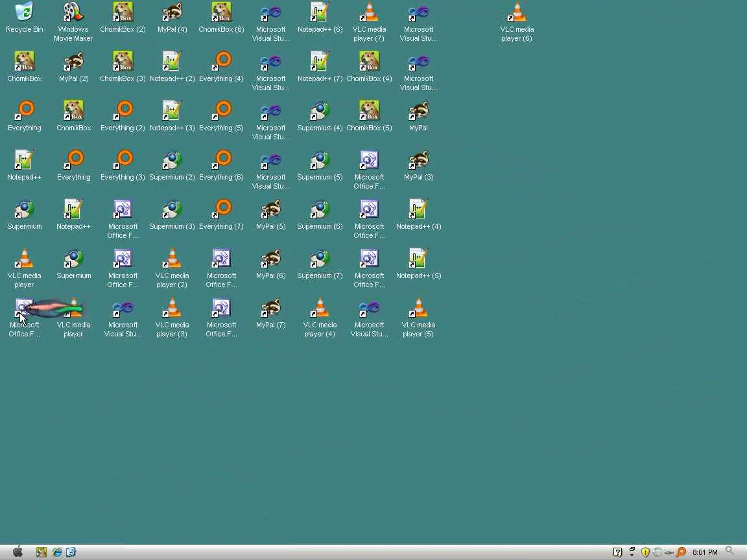Viewport: 747px width, 560px height.
Task: Click the MyPal (7) shortcut
Action: (270, 313)
